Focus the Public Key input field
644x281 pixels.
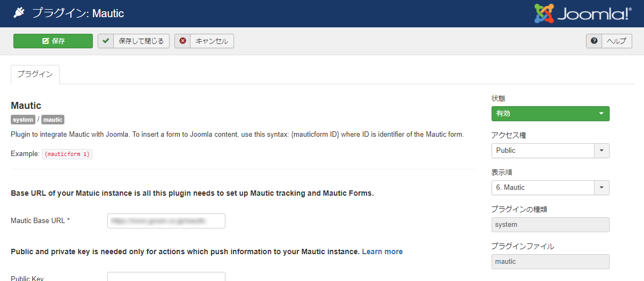(x=166, y=277)
